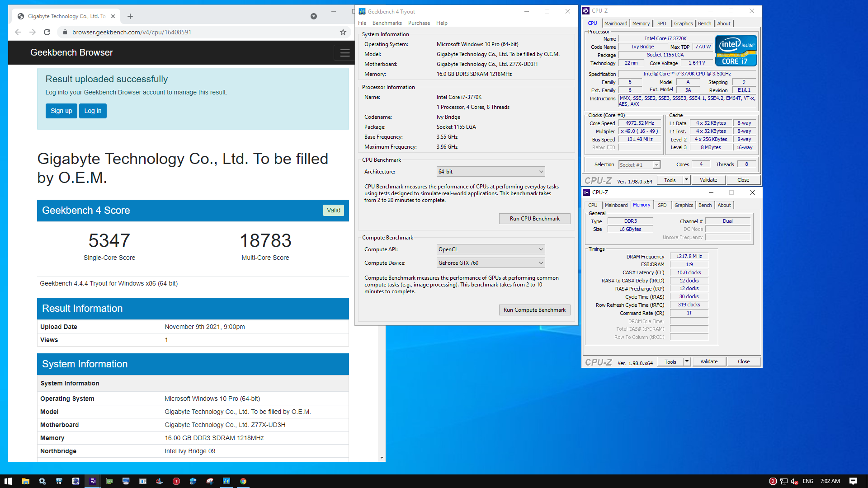Click Tools button in bottom CPU-Z window
Viewport: 868px width, 488px height.
pyautogui.click(x=670, y=361)
